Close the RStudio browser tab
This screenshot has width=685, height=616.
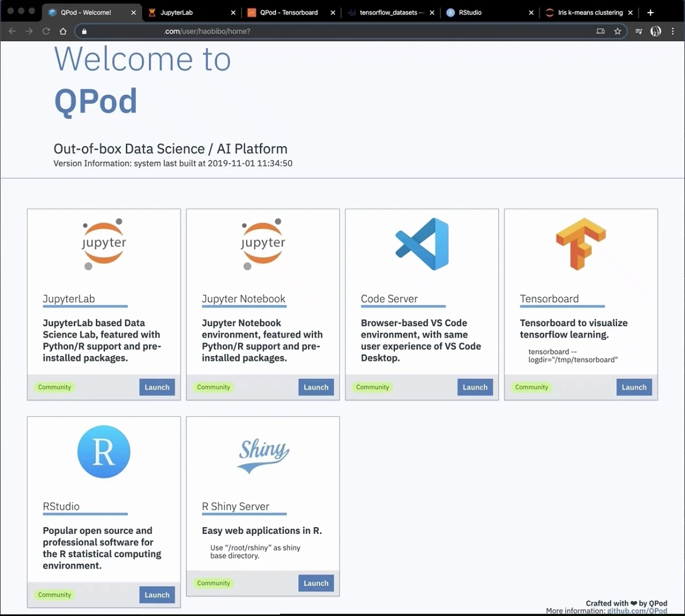tap(531, 13)
